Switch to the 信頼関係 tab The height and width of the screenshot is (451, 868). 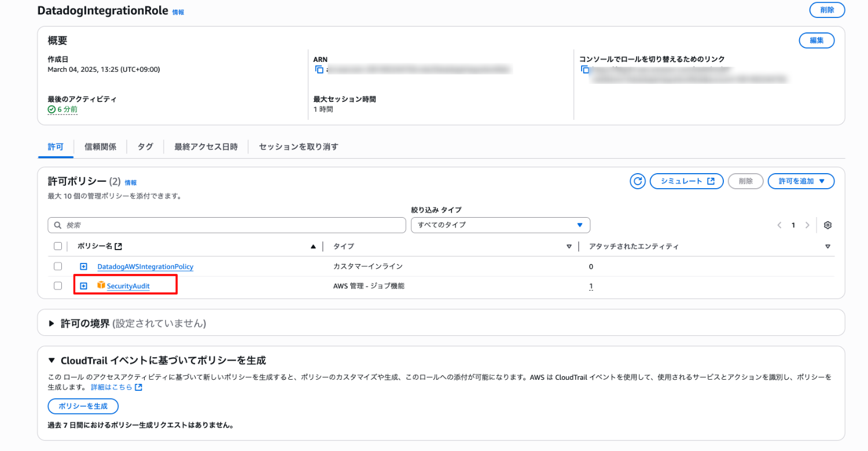[x=100, y=147]
